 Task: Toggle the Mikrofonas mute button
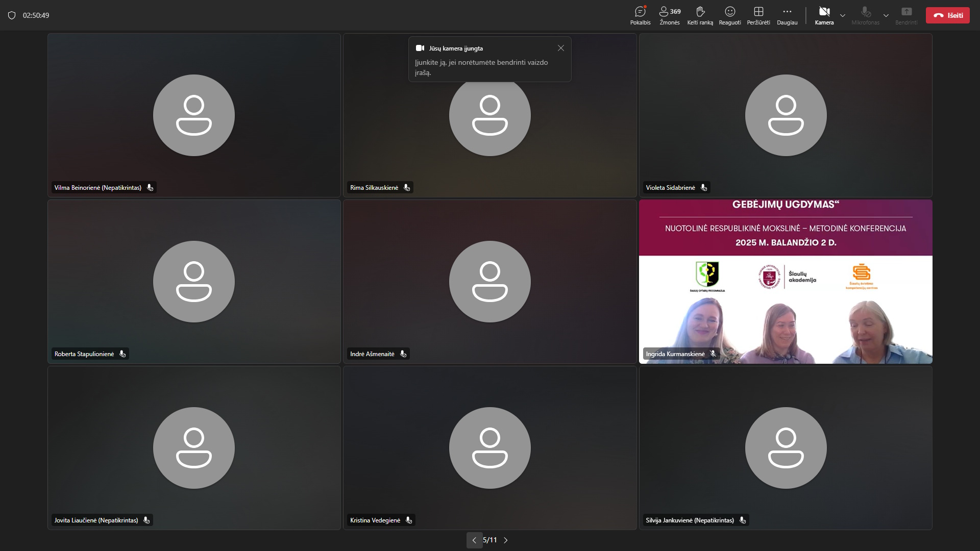(x=866, y=15)
